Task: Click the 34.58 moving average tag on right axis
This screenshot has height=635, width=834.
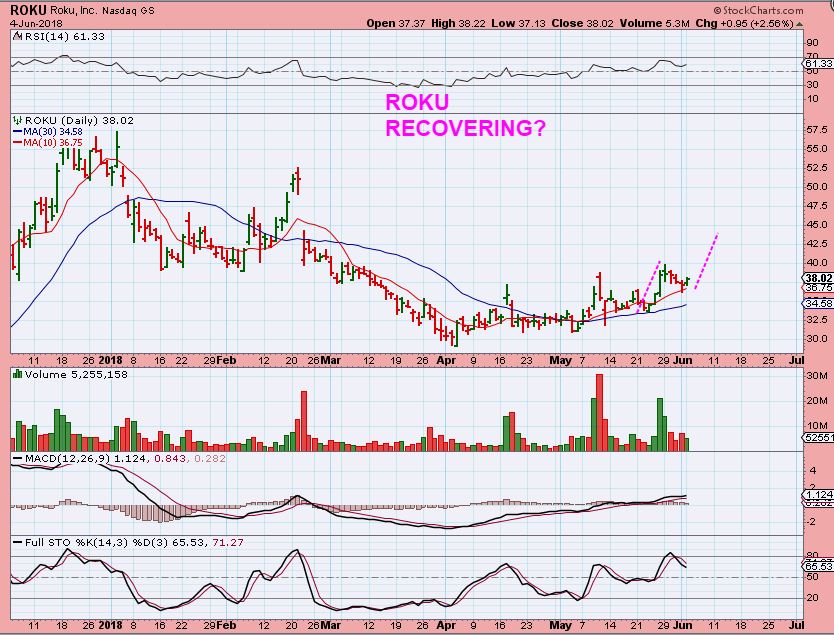Action: 818,303
